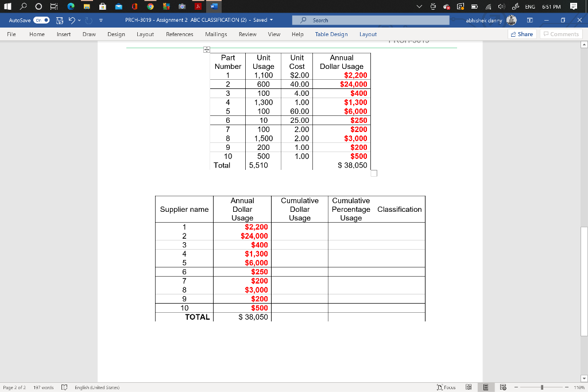The width and height of the screenshot is (588, 392).
Task: Click the vertical scrollbar thumb
Action: [584, 281]
